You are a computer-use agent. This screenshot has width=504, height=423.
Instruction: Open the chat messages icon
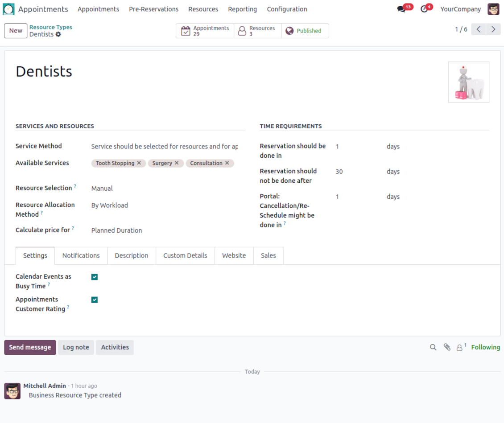point(401,9)
